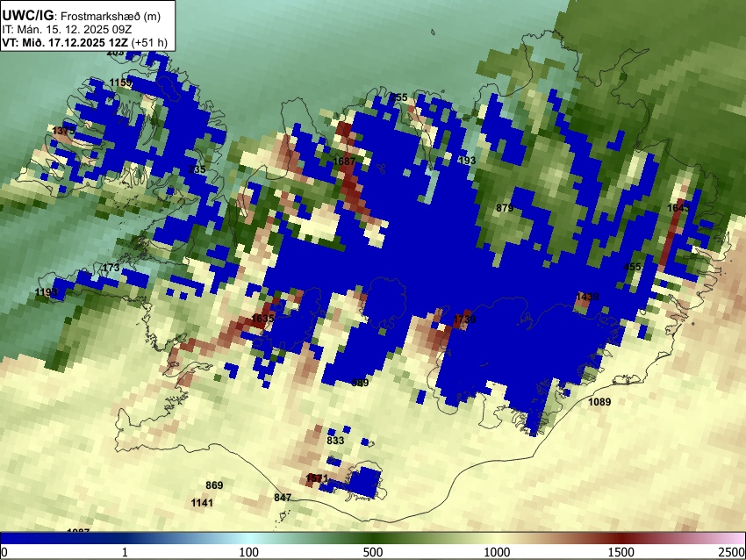Click the 1193 value label
The height and width of the screenshot is (560, 746).
[47, 291]
